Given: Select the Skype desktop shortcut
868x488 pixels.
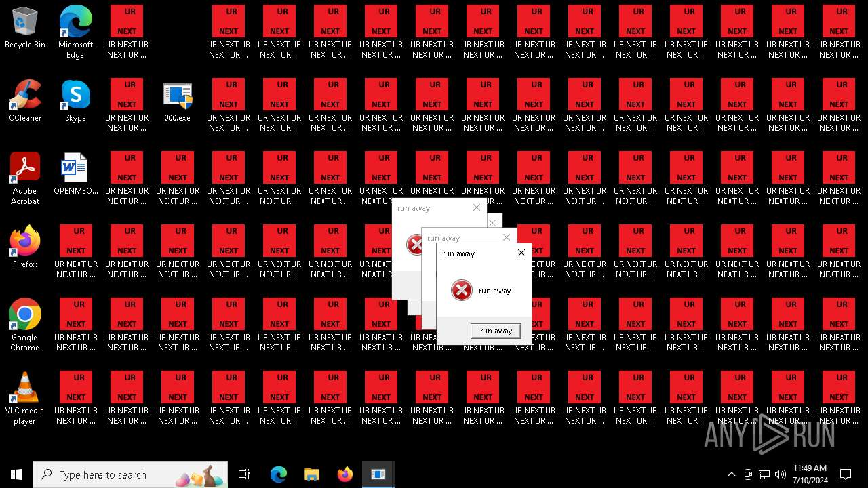Looking at the screenshot, I should pyautogui.click(x=75, y=101).
